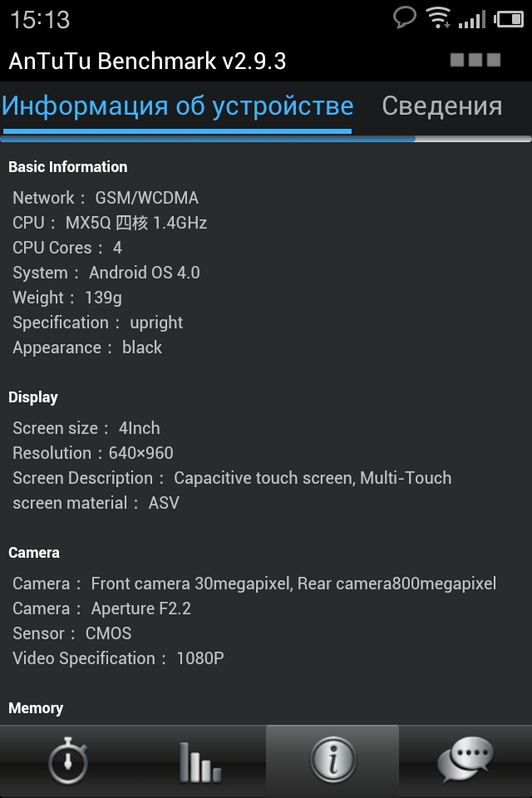532x798 pixels.
Task: Tap the battery status icon
Action: [x=509, y=19]
